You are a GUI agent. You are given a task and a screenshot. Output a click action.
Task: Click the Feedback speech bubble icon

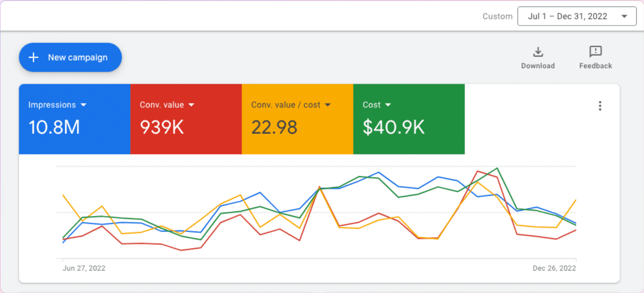point(596,52)
